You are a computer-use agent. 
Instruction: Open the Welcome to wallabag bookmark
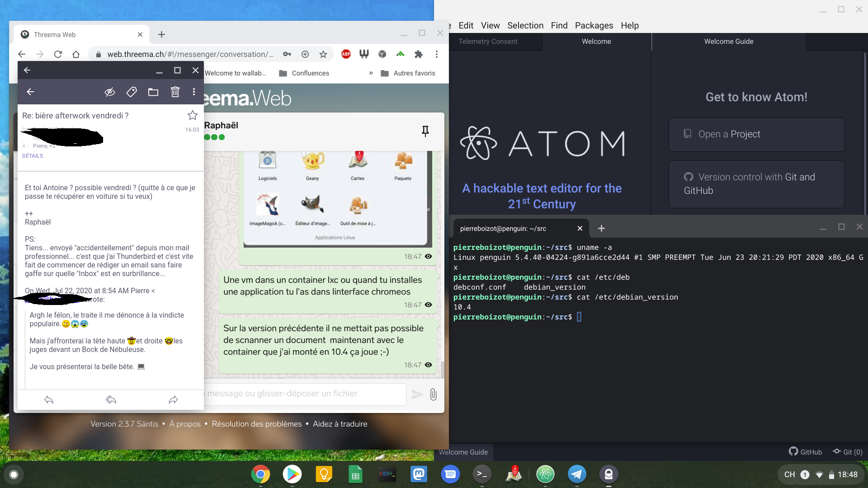236,73
